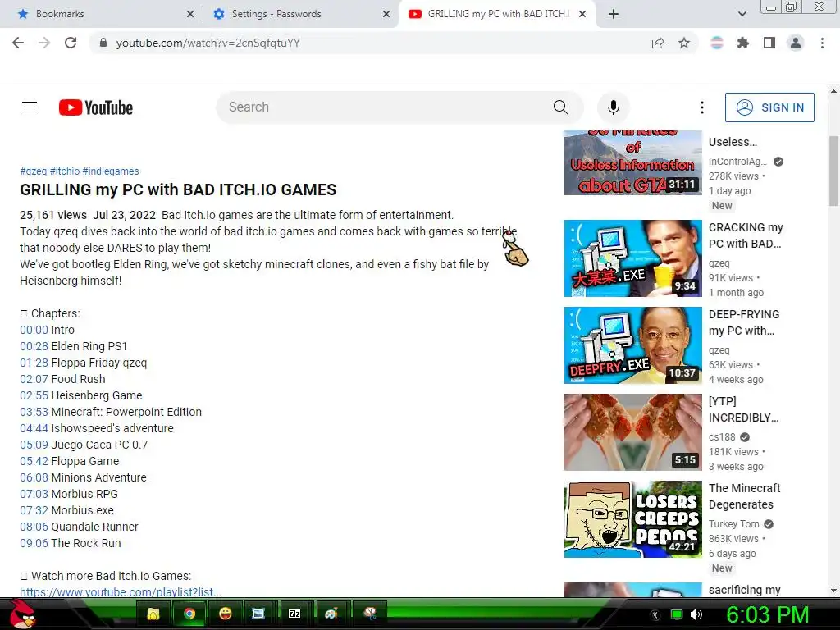Click the lock icon in address bar
This screenshot has height=630, width=840.
(x=103, y=43)
